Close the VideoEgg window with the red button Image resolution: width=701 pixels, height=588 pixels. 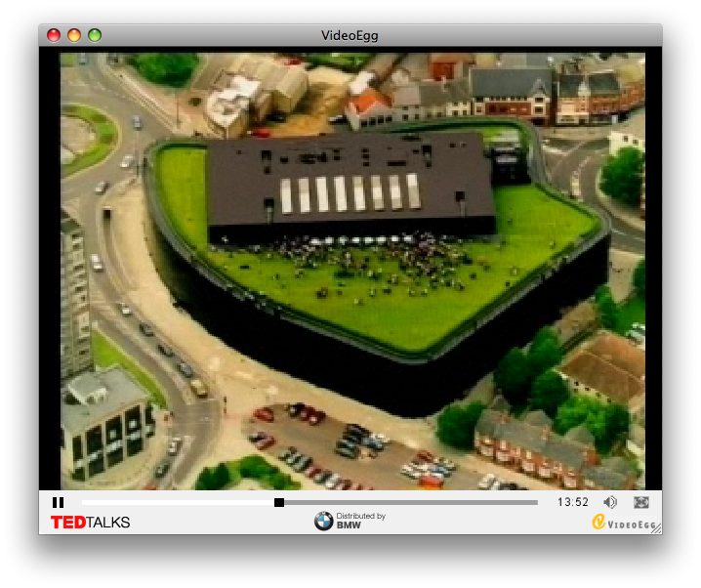point(54,35)
